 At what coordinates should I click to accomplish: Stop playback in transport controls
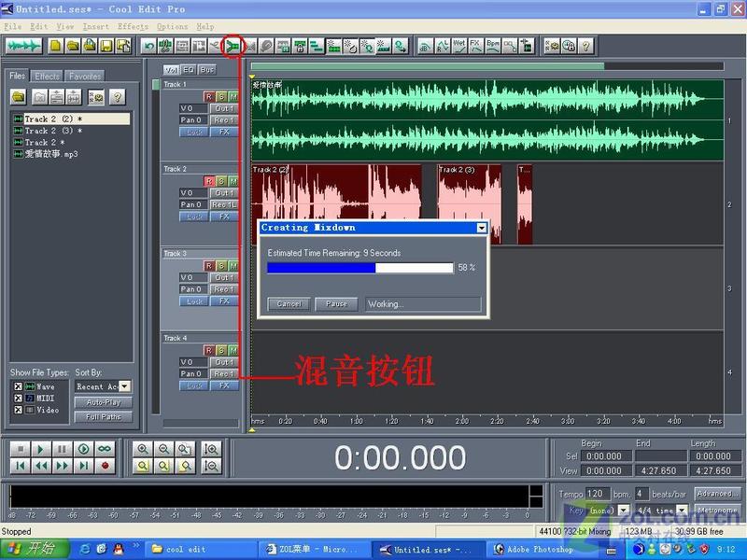pos(20,449)
